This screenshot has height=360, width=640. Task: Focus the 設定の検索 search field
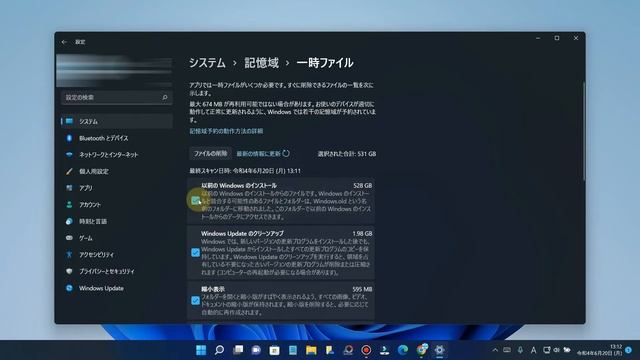116,98
